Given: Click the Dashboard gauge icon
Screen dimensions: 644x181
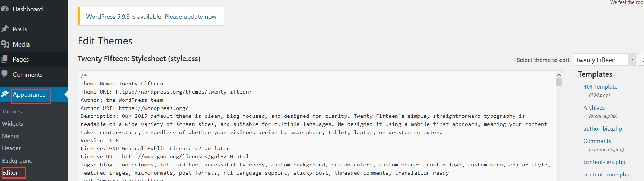Looking at the screenshot, I should (5, 9).
